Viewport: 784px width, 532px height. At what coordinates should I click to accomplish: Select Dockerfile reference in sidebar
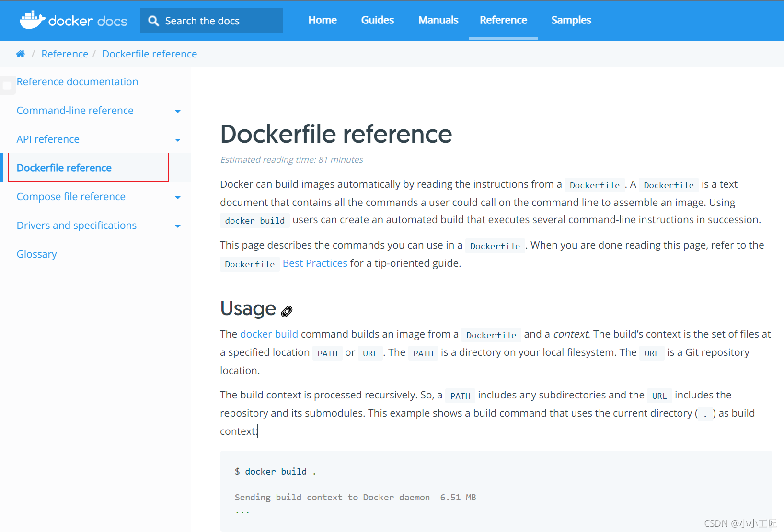coord(88,168)
